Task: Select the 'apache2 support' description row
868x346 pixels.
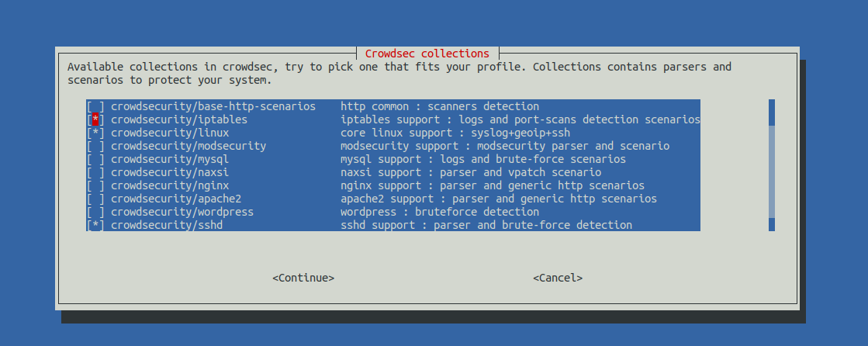Action: click(x=498, y=199)
